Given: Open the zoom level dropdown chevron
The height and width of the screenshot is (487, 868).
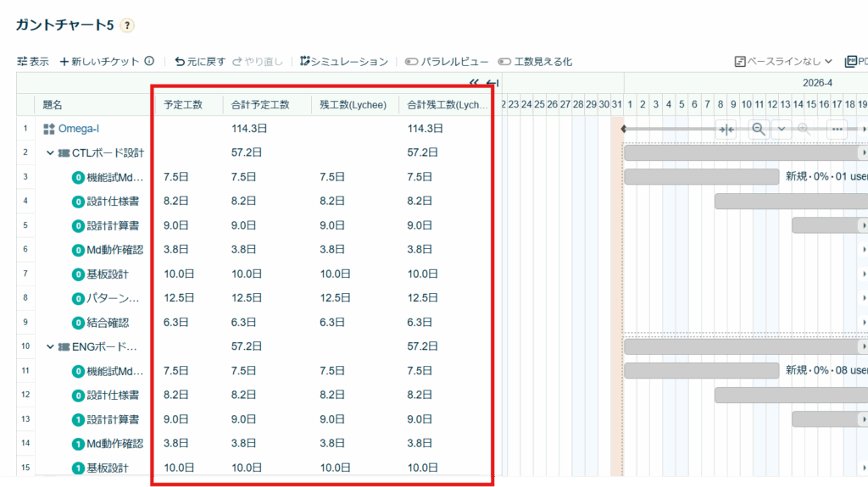Looking at the screenshot, I should (x=781, y=129).
